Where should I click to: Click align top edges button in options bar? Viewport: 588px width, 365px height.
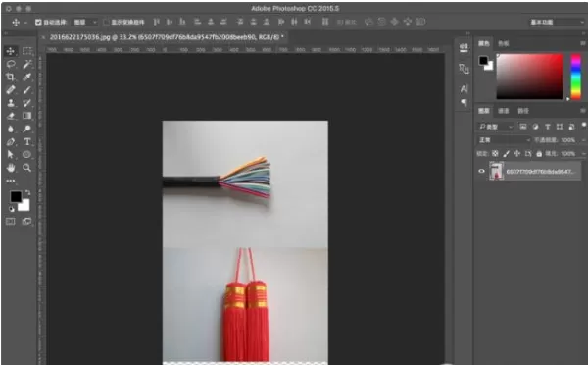[157, 22]
